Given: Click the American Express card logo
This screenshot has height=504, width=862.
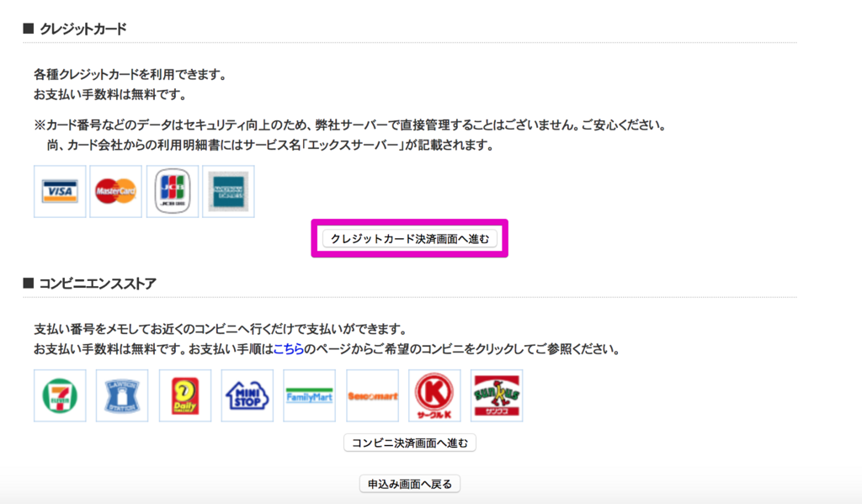Looking at the screenshot, I should (228, 191).
